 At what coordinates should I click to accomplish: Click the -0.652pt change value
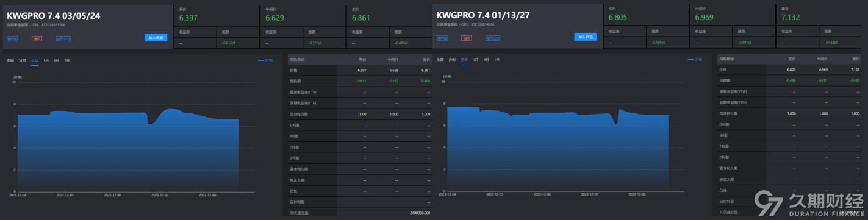[228, 43]
